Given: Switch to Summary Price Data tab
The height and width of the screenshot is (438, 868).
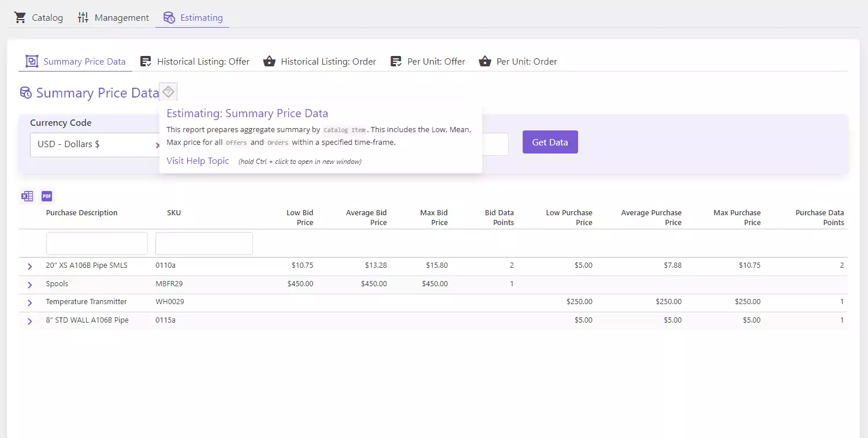Looking at the screenshot, I should (x=76, y=62).
